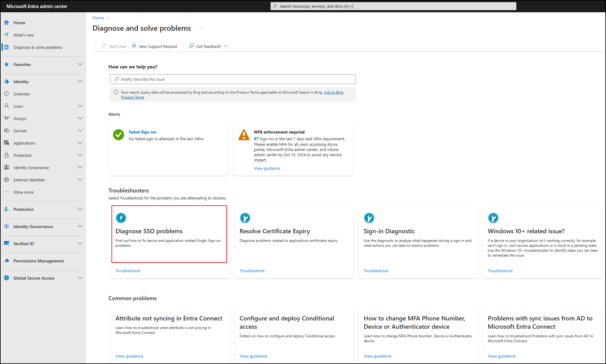Open View guidance for MFA enforcement alert
Viewport: 606px width, 364px height.
point(267,168)
